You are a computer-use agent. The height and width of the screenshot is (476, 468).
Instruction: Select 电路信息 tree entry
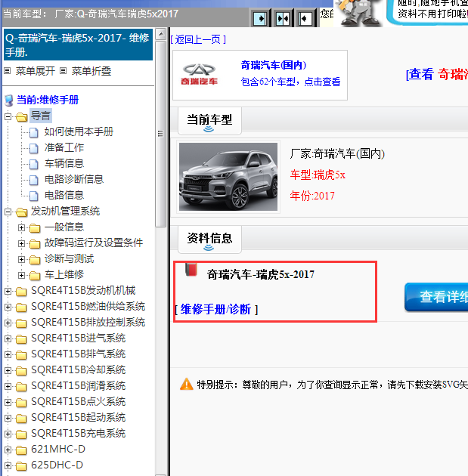point(64,195)
